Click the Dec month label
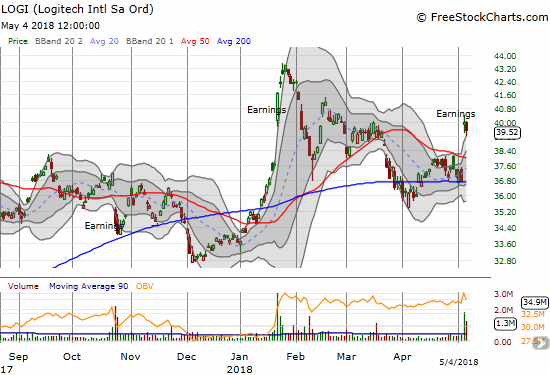Image resolution: width=550 pixels, height=375 pixels. tap(186, 357)
